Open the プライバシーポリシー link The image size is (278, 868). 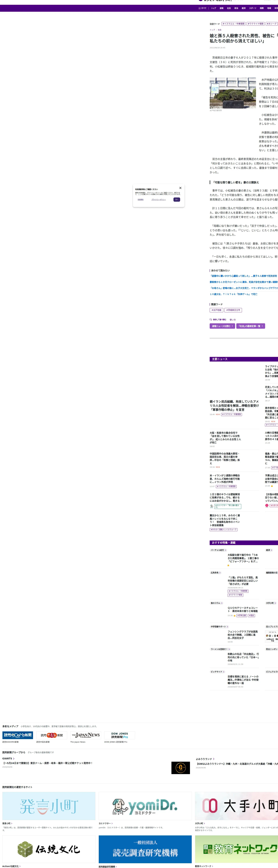point(159,199)
